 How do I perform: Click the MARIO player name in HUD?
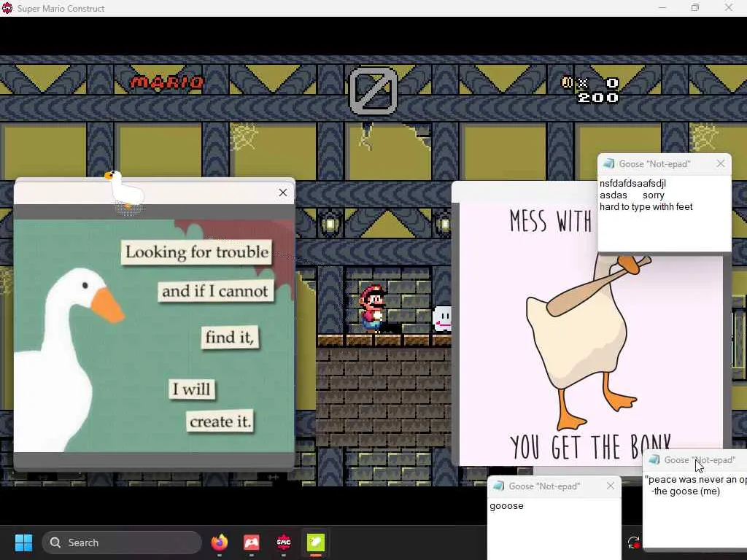[167, 82]
